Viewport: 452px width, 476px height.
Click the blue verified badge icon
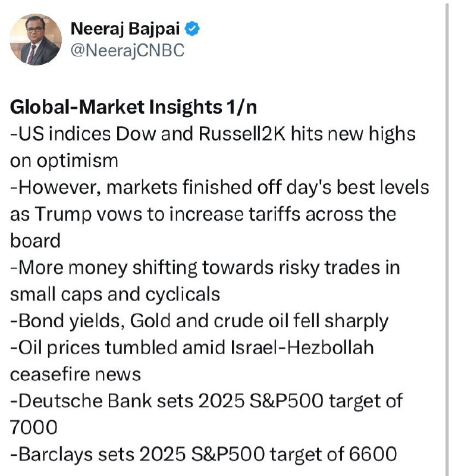(x=192, y=29)
